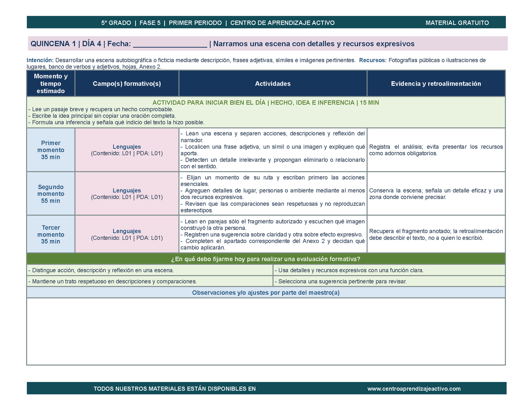
Task: Click 'Momento y tiempo estimado' column header
Action: tap(51, 84)
